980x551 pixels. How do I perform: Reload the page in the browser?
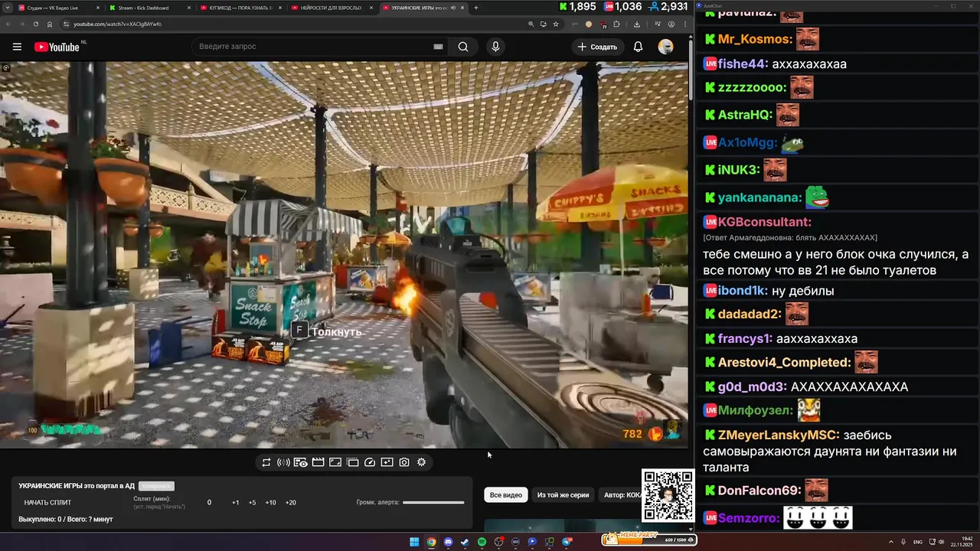[x=36, y=24]
